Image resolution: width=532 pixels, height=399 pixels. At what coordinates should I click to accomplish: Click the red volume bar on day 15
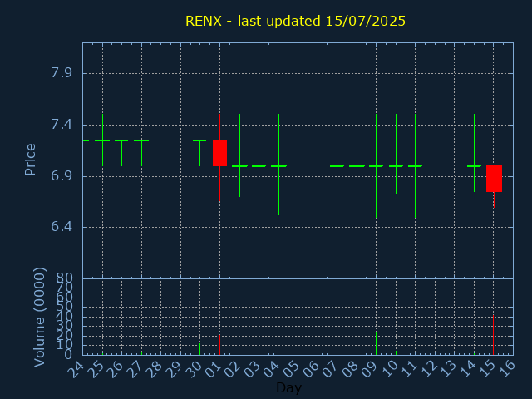click(493, 335)
